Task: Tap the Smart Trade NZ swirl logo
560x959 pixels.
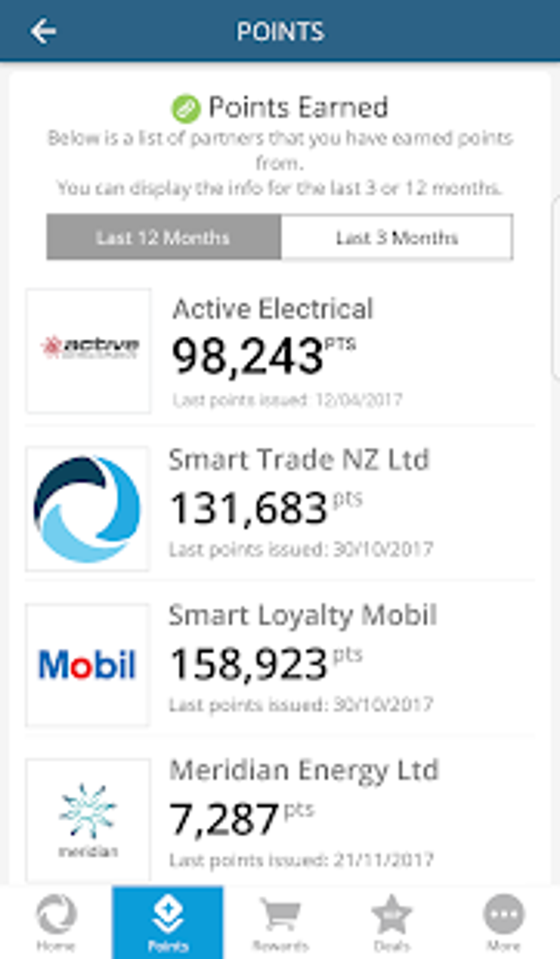Action: (87, 509)
